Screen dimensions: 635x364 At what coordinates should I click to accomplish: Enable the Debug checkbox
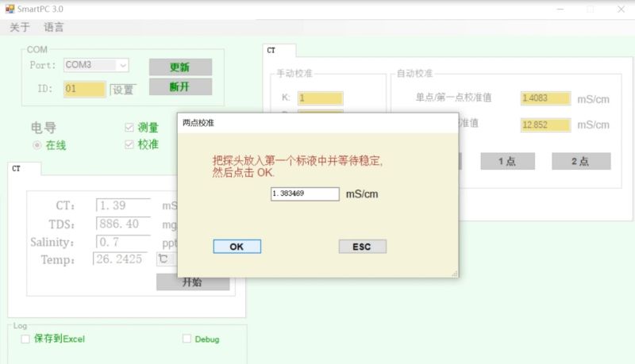tap(187, 339)
